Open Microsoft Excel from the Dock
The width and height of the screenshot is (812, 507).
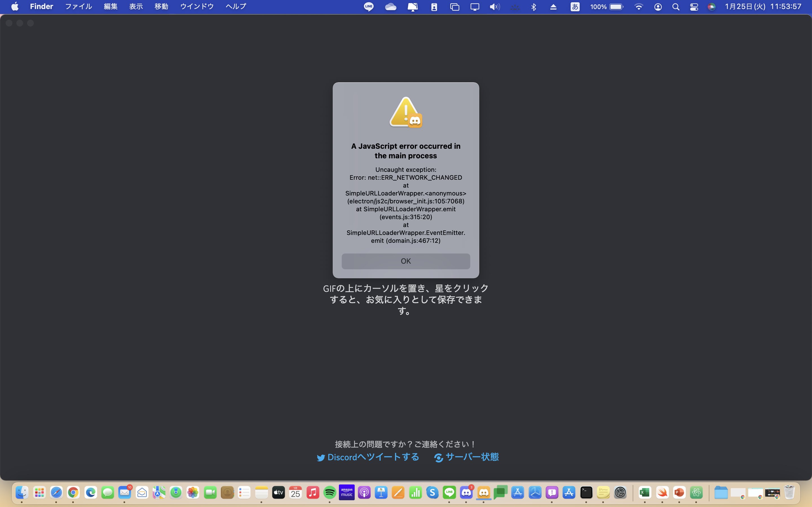pyautogui.click(x=645, y=492)
